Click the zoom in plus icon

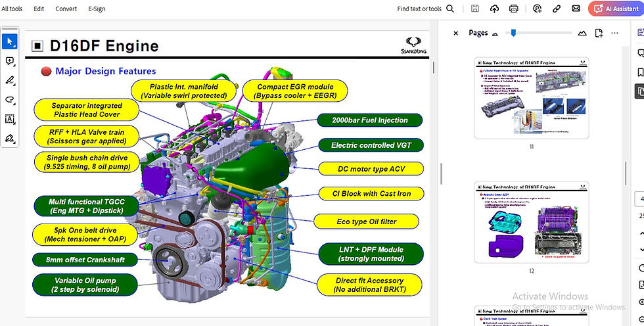642,302
